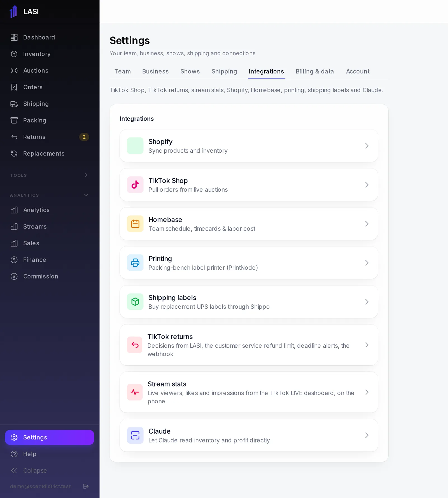
Task: Open Printing integration title
Action: 160,259
